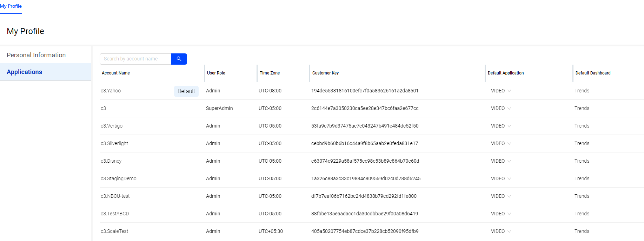Open the My Profile tab
Screen dimensions: 644x241
click(11, 6)
